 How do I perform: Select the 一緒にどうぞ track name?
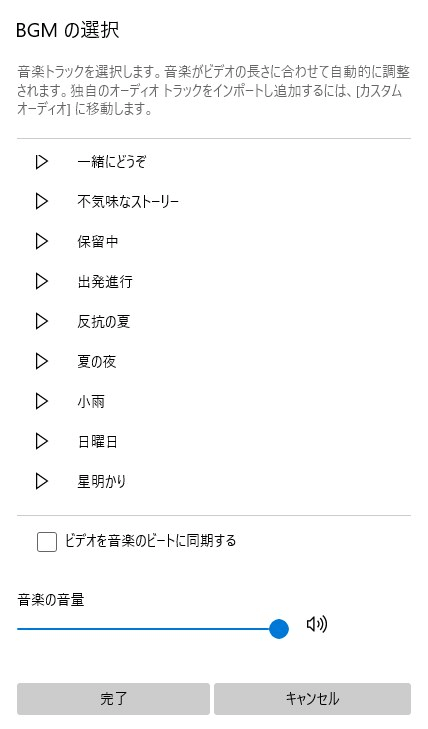(x=112, y=162)
